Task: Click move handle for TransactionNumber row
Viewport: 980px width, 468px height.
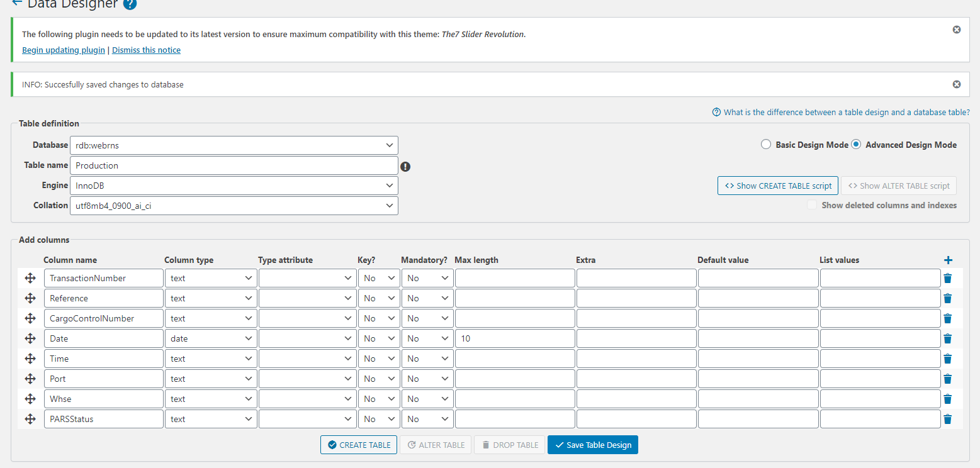Action: 30,278
